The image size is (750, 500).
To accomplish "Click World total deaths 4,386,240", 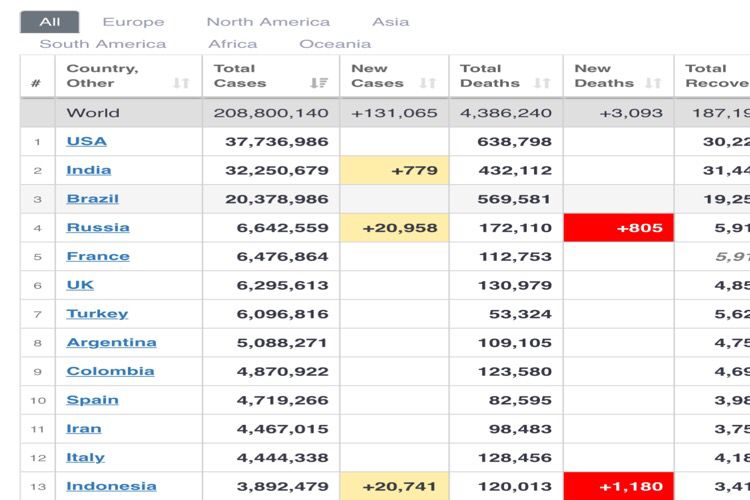I will [506, 113].
